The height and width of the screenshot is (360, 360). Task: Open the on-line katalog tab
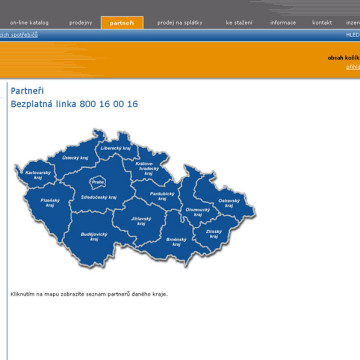pyautogui.click(x=29, y=23)
